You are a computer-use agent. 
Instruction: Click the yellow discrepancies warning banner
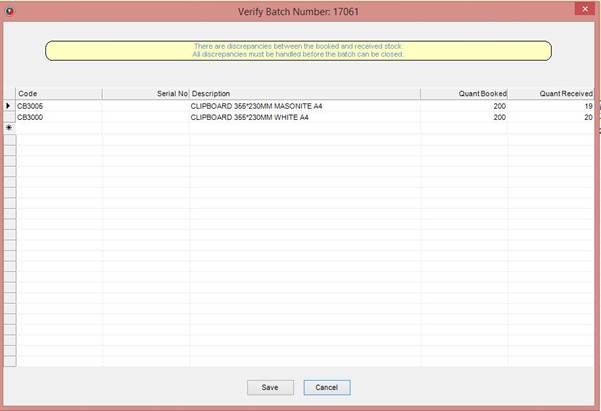(x=298, y=50)
